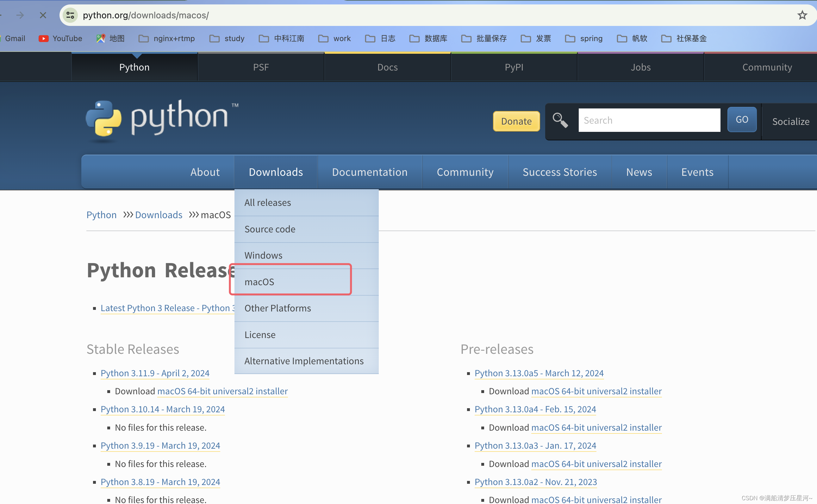The height and width of the screenshot is (504, 817).
Task: Open the Socialize menu
Action: [x=790, y=121]
